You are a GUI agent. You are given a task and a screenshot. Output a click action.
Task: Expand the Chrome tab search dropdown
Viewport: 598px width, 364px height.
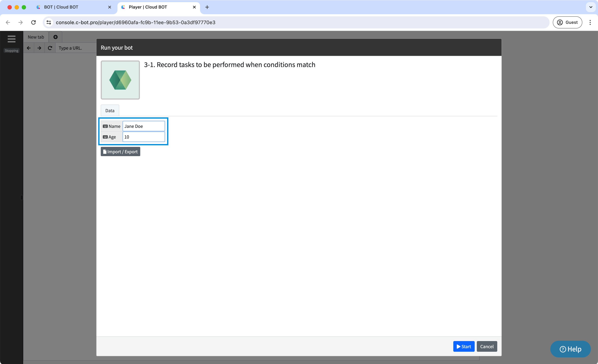click(x=591, y=7)
